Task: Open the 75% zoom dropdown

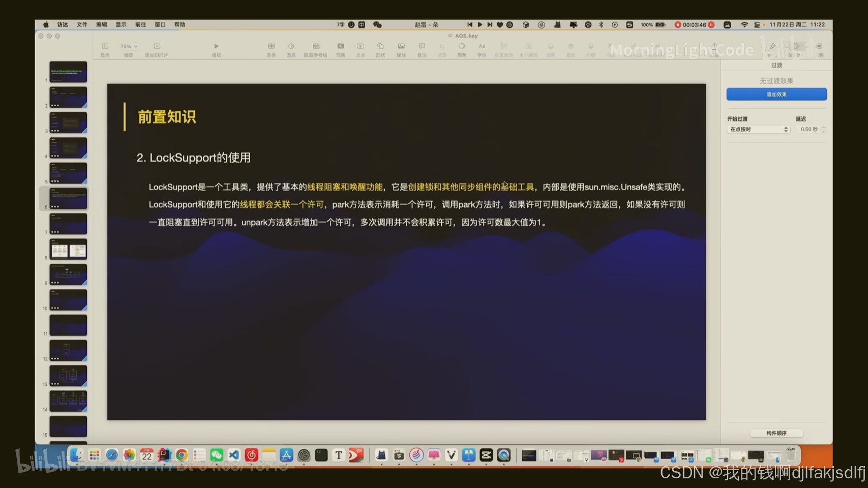Action: [128, 46]
